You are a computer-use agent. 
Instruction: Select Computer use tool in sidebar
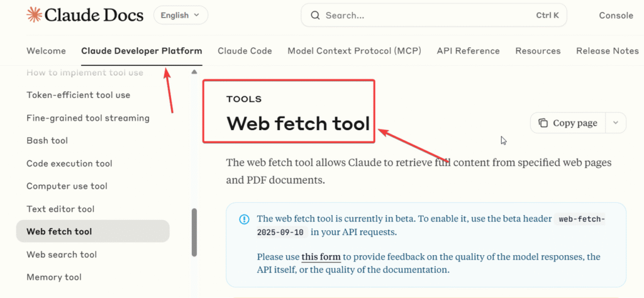click(67, 186)
